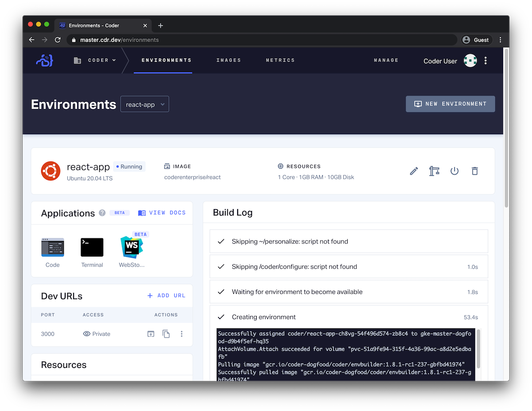Click the coderenterprise/react image name

[192, 177]
